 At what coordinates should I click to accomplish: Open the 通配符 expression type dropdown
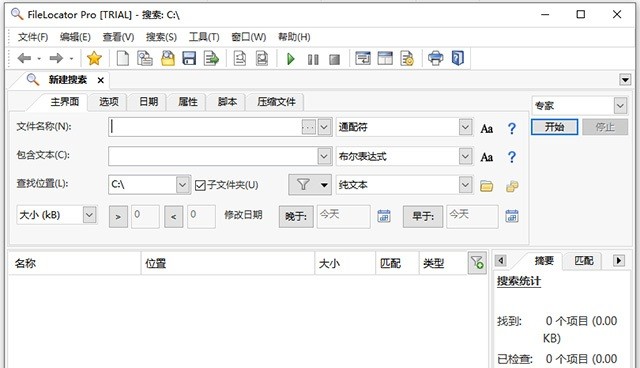tap(465, 127)
